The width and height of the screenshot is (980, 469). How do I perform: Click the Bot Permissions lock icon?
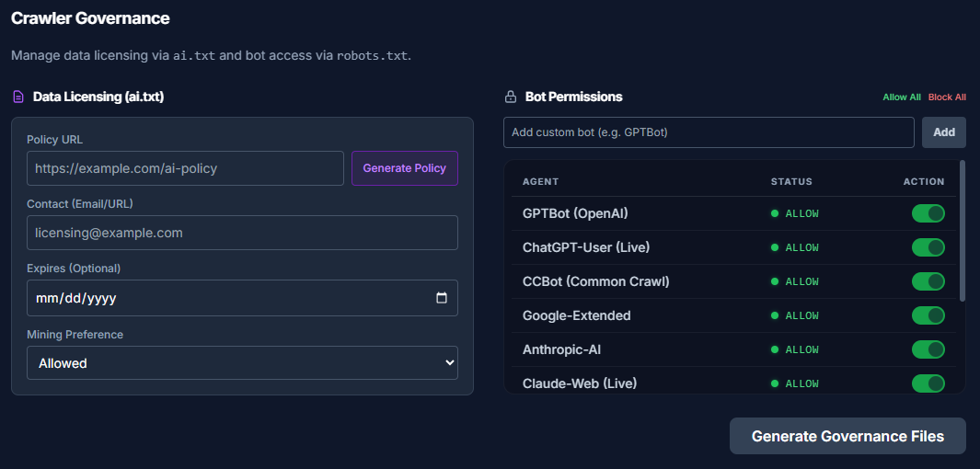point(511,97)
